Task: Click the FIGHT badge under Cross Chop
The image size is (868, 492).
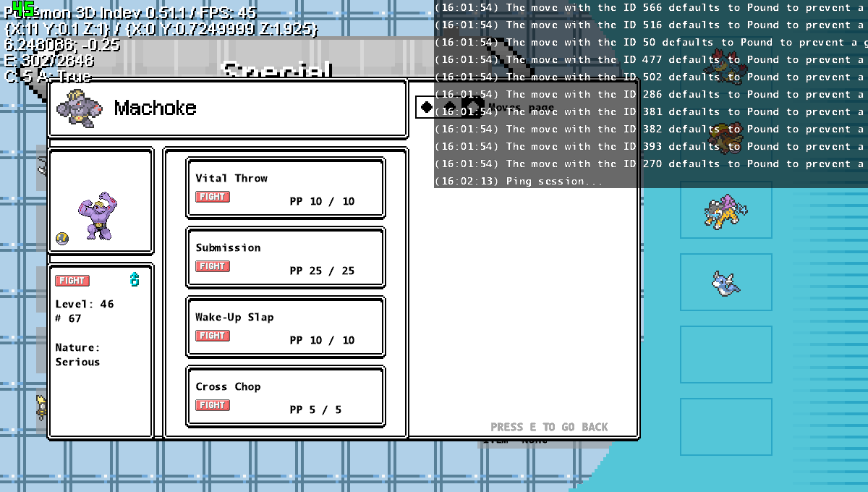Action: pos(213,405)
